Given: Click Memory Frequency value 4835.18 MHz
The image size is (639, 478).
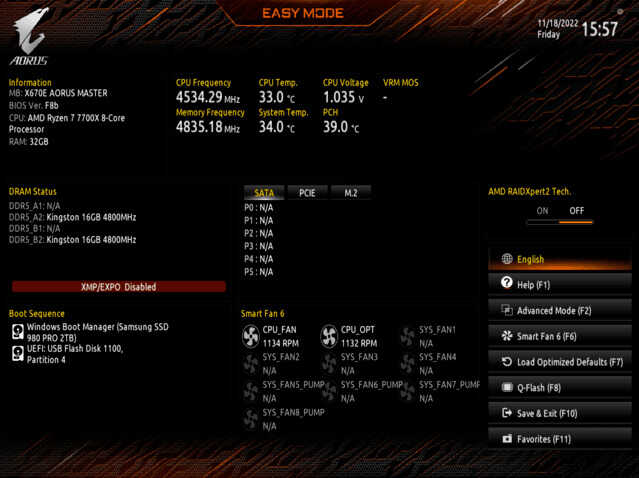Looking at the screenshot, I should (x=208, y=127).
